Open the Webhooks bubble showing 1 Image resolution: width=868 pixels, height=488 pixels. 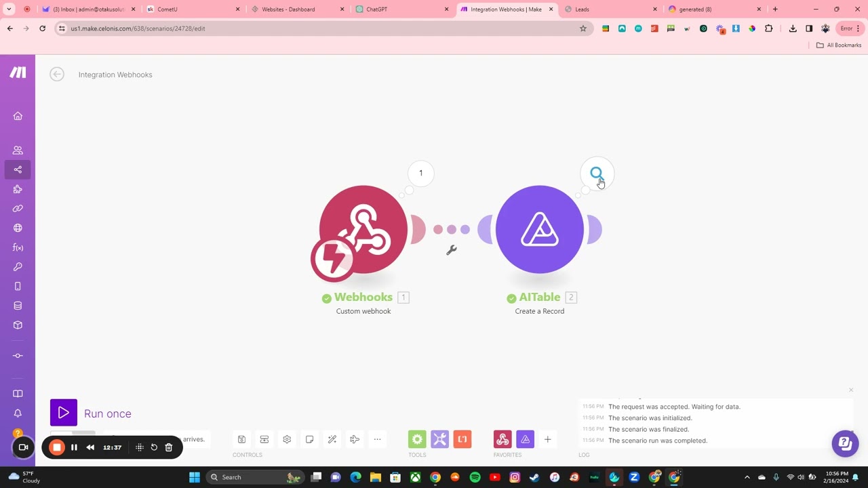(x=420, y=174)
